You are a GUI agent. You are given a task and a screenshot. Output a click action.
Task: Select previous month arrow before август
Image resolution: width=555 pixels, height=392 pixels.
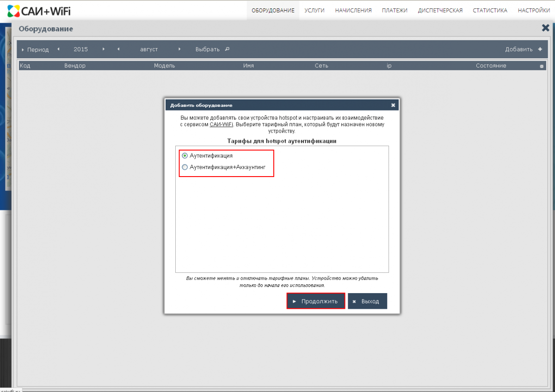tap(118, 49)
